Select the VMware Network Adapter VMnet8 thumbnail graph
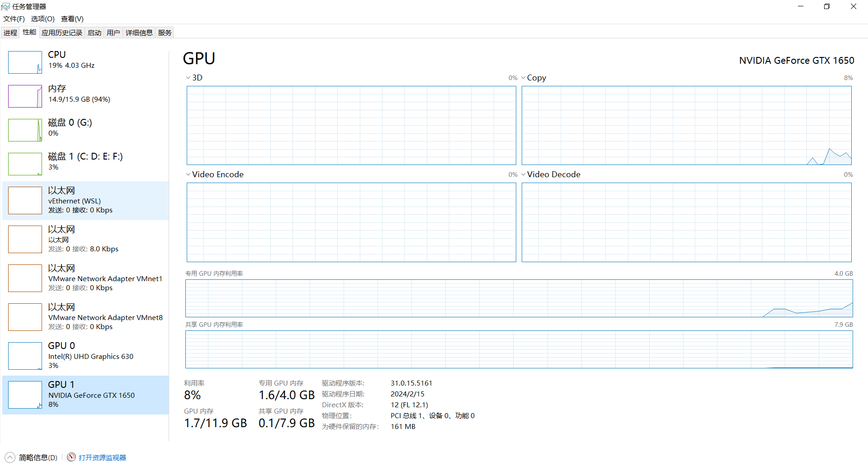 25,317
